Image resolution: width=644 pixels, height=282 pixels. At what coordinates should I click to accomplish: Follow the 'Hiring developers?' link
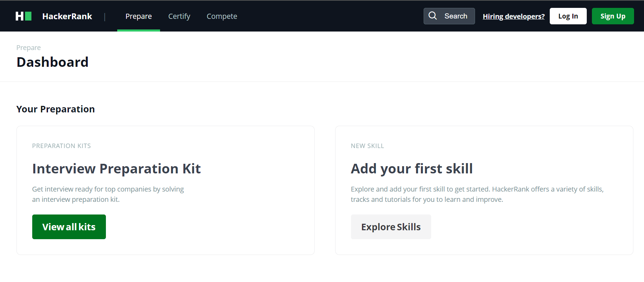point(513,16)
